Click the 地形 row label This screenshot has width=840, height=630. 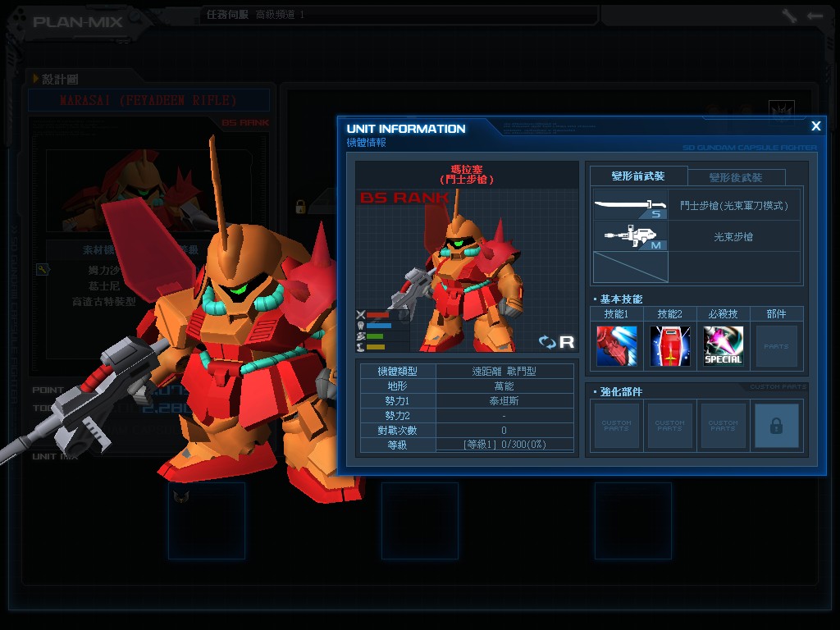[x=398, y=386]
